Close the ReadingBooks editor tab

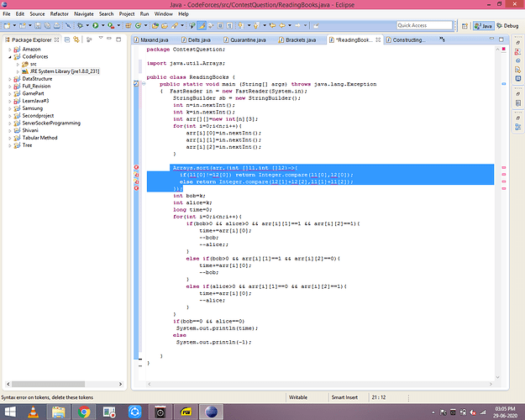click(378, 39)
